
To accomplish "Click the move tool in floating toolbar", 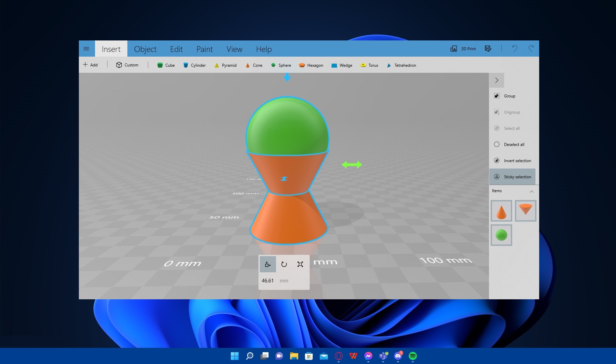I will 268,264.
